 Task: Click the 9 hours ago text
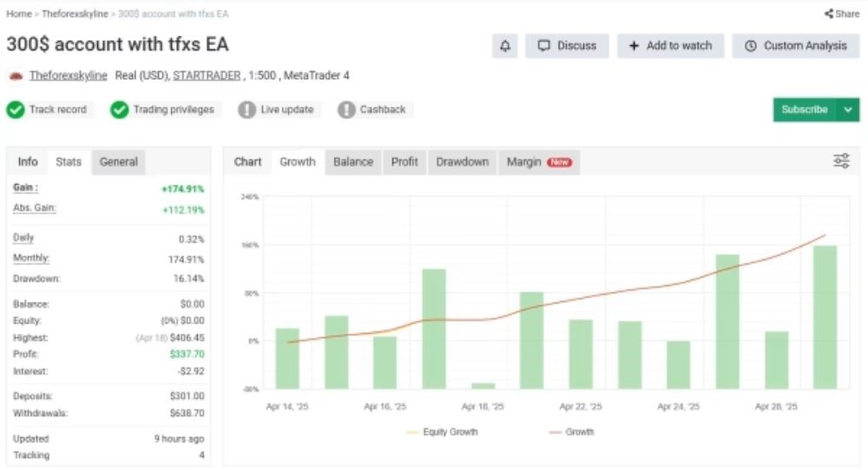179,439
